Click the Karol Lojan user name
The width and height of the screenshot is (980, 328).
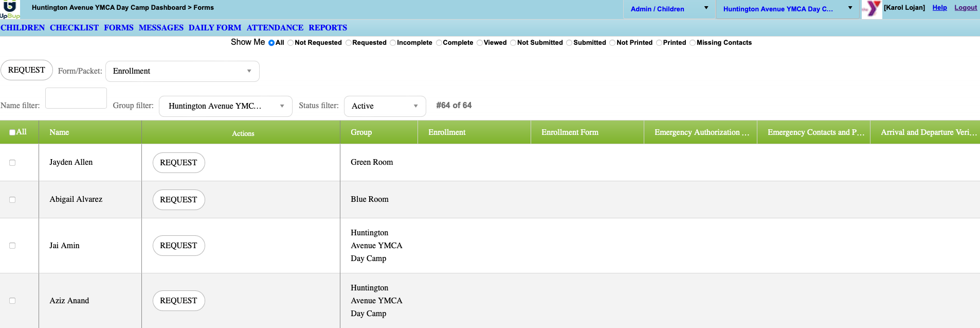pos(904,8)
